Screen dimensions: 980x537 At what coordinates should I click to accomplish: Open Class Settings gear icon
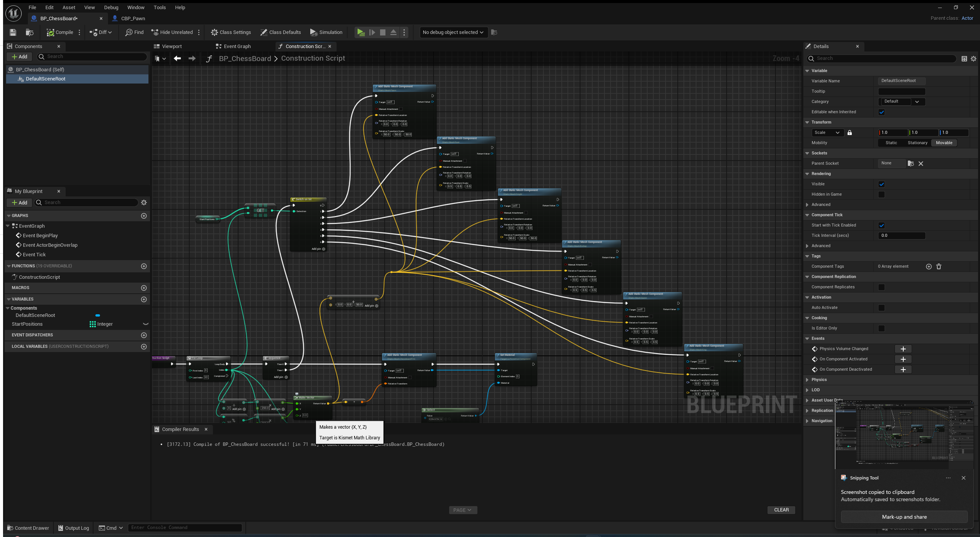pyautogui.click(x=214, y=32)
